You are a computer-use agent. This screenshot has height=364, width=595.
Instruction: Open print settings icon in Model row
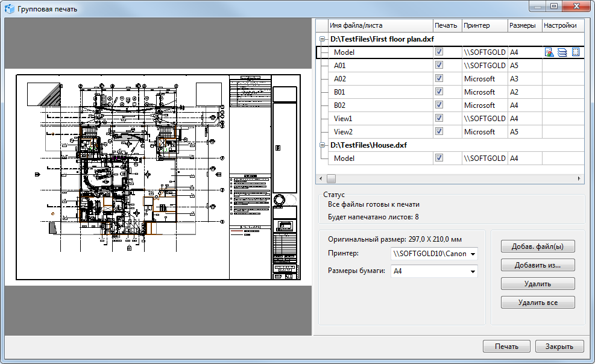[549, 52]
